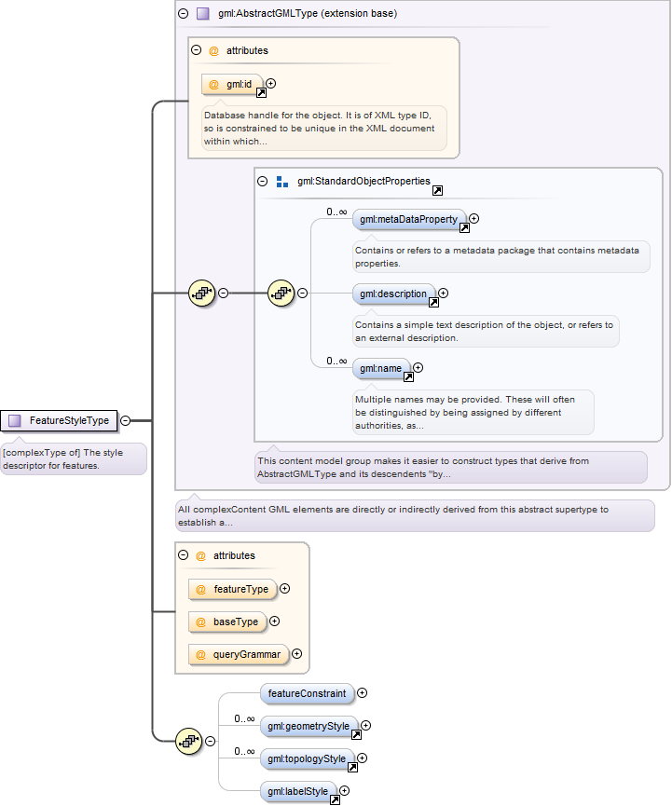Click the 'style descriptor for features' annotation

74,459
